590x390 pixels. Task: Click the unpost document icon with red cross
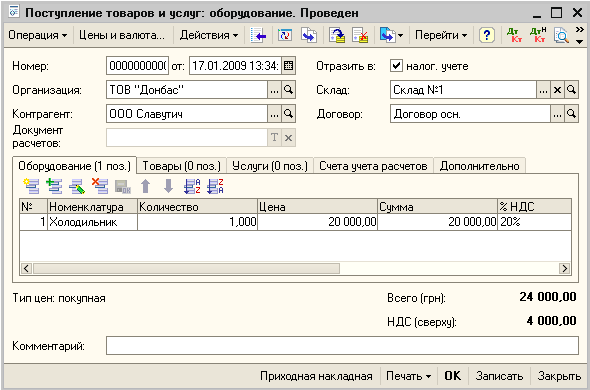click(x=360, y=35)
